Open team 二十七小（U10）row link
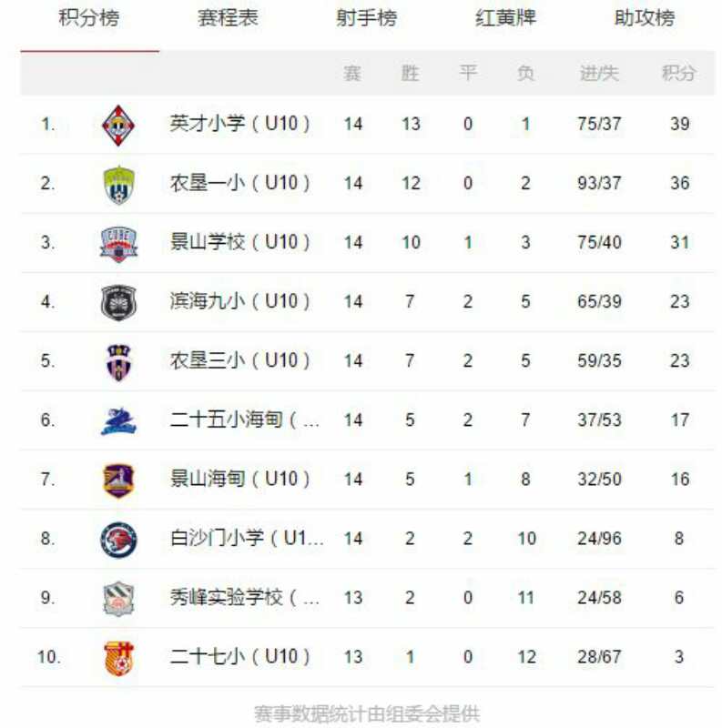The width and height of the screenshot is (722, 728). coord(367,657)
